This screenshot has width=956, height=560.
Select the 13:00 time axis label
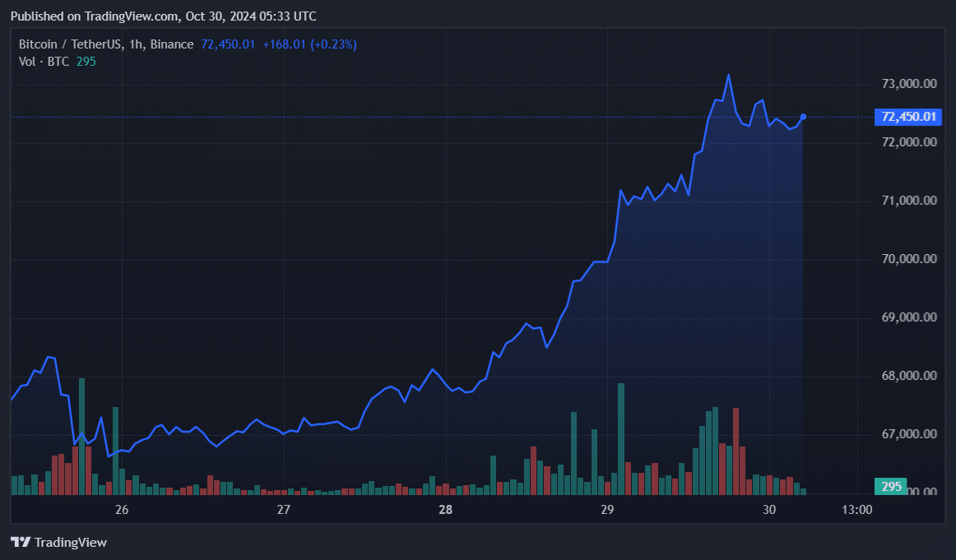[x=857, y=510]
